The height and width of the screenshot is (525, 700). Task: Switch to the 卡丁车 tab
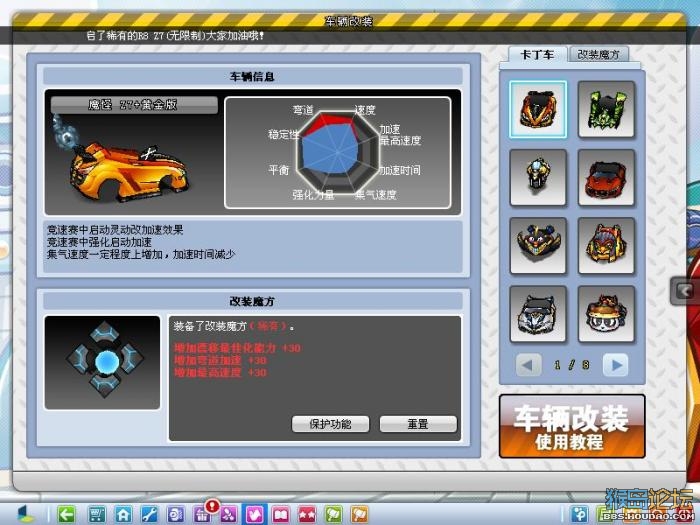[x=538, y=55]
